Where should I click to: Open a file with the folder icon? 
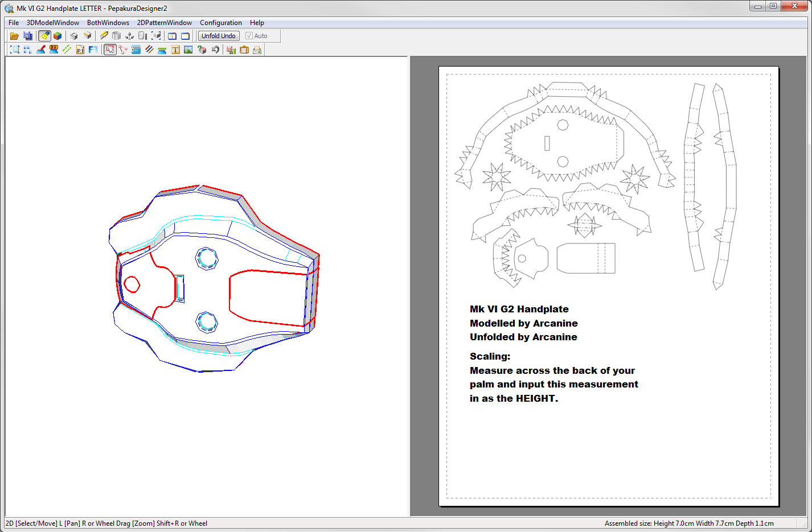[14, 36]
